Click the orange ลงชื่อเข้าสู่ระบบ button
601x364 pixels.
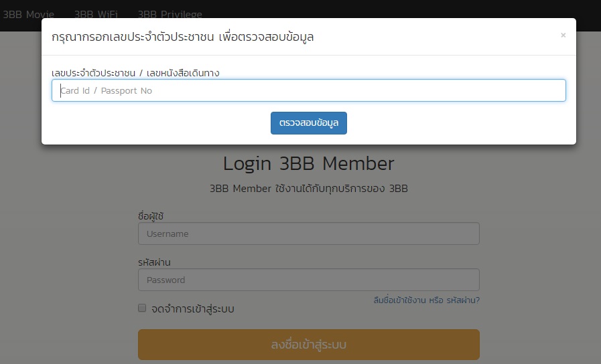309,345
